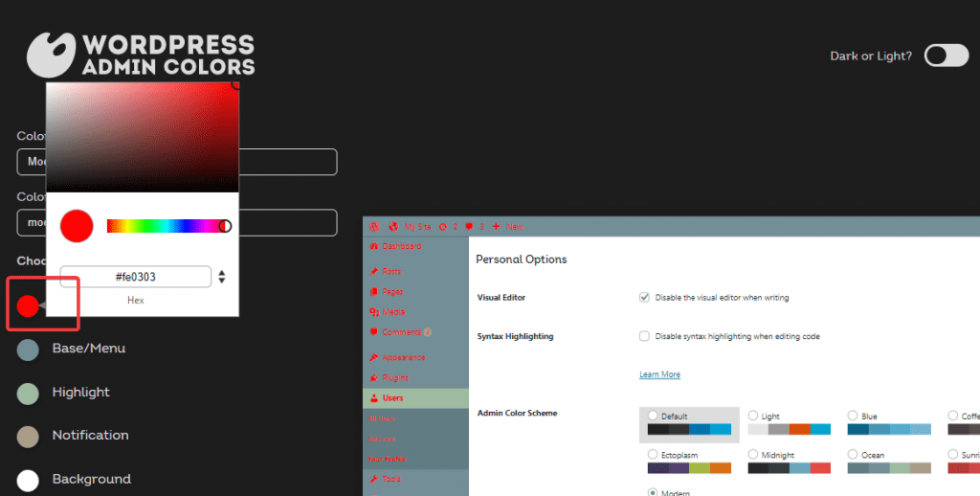Click the Tools wrench icon
Screen dimensions: 980x496
[x=374, y=479]
